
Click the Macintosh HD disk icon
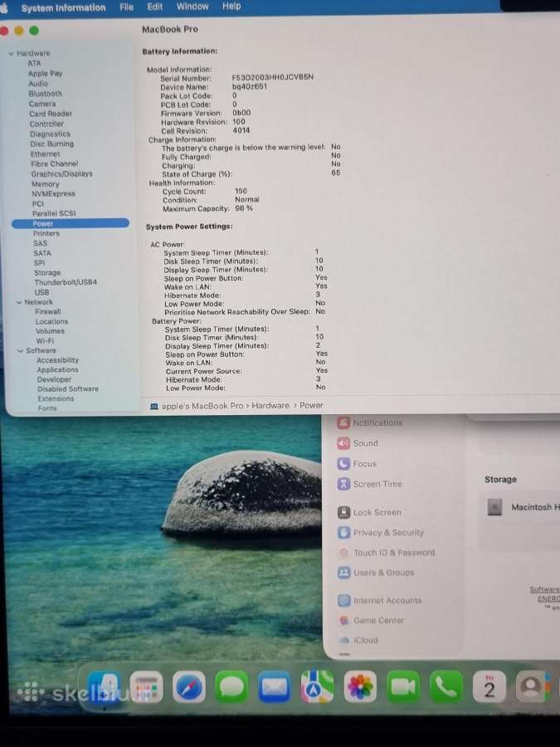click(494, 507)
